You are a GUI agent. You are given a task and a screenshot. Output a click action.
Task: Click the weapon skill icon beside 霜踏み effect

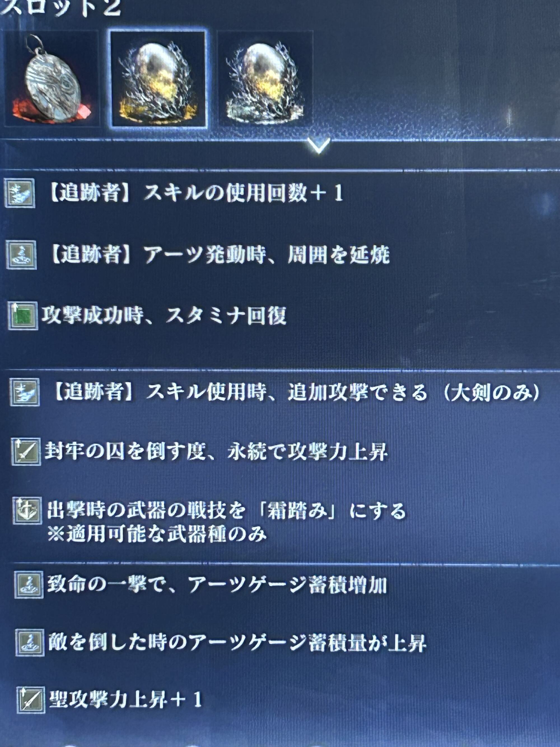pos(27,511)
